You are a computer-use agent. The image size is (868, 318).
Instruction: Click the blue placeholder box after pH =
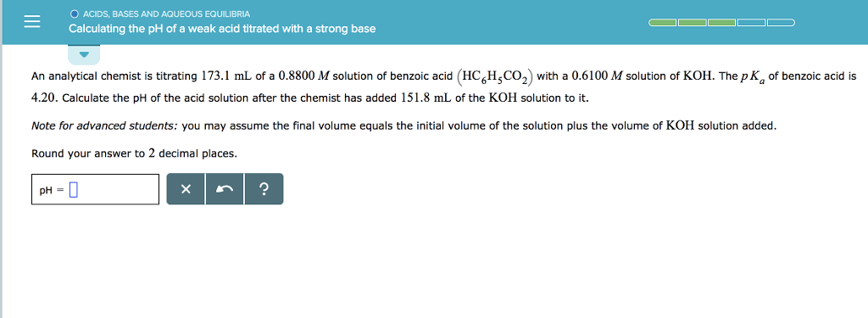[x=73, y=190]
